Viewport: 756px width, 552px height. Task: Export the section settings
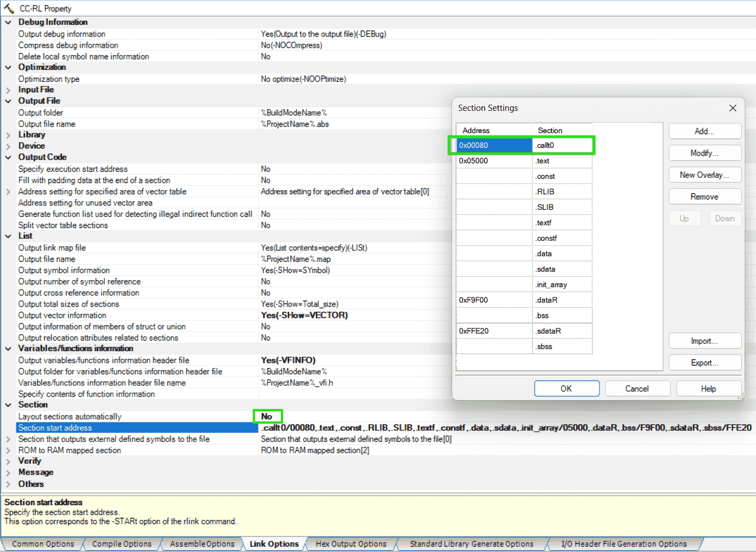click(x=704, y=363)
